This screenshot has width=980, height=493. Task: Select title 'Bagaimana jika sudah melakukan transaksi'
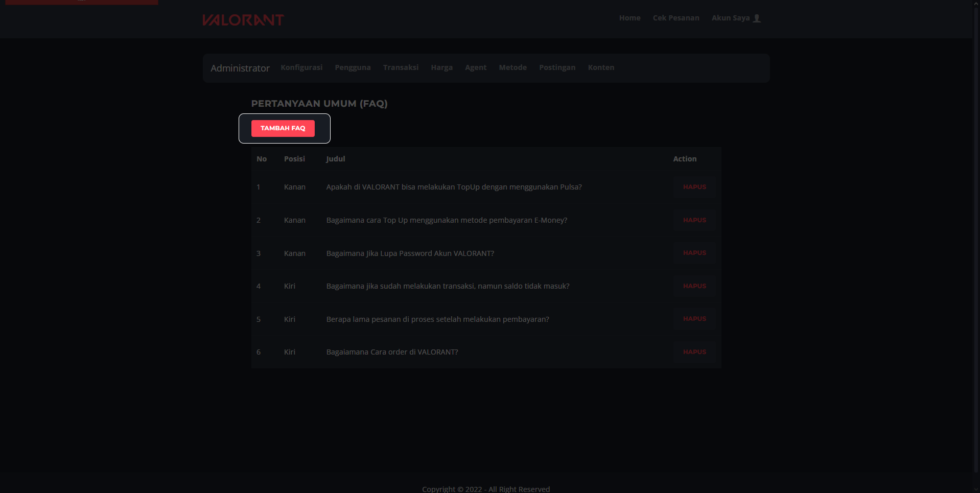(x=448, y=286)
